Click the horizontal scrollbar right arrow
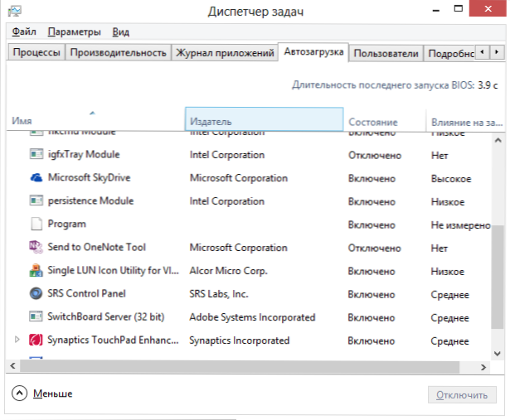The height and width of the screenshot is (420, 510). (483, 367)
